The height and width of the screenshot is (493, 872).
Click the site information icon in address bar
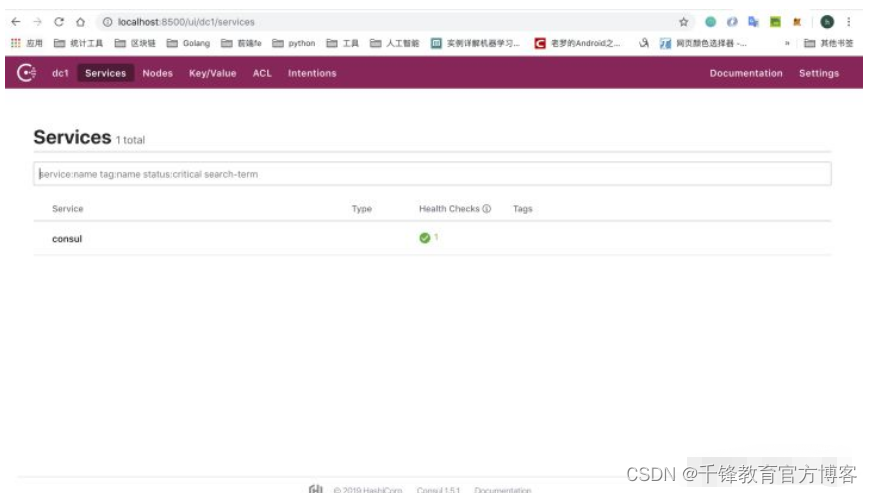tap(107, 22)
